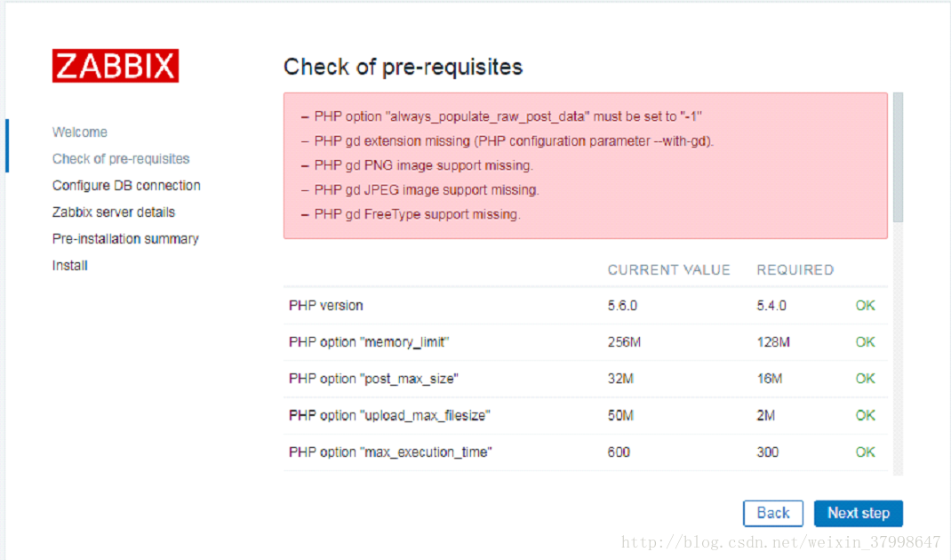This screenshot has width=951, height=560.
Task: Go to Configure DB connection step
Action: click(126, 185)
